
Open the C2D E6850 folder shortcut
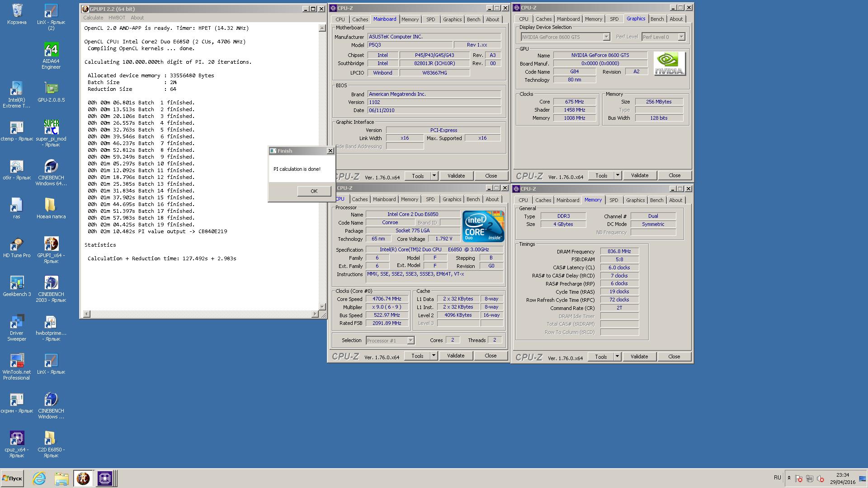pos(51,444)
